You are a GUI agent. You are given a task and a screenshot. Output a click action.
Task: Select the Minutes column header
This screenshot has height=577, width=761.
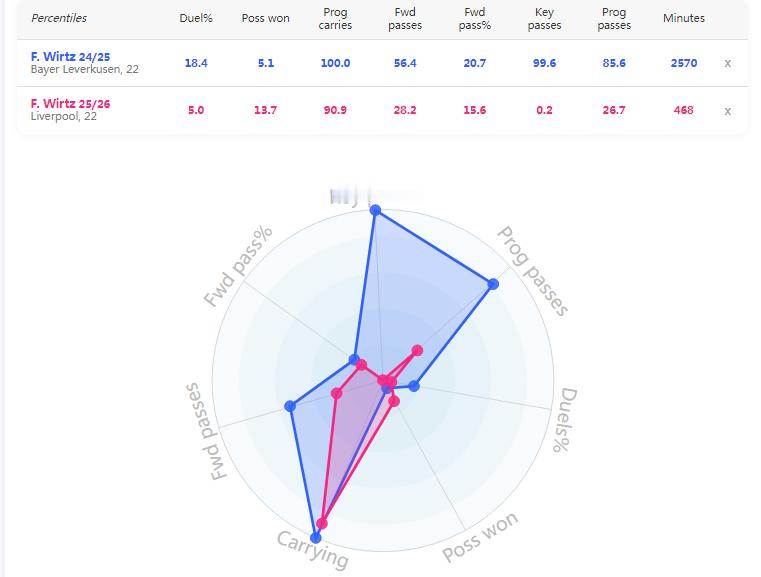683,18
